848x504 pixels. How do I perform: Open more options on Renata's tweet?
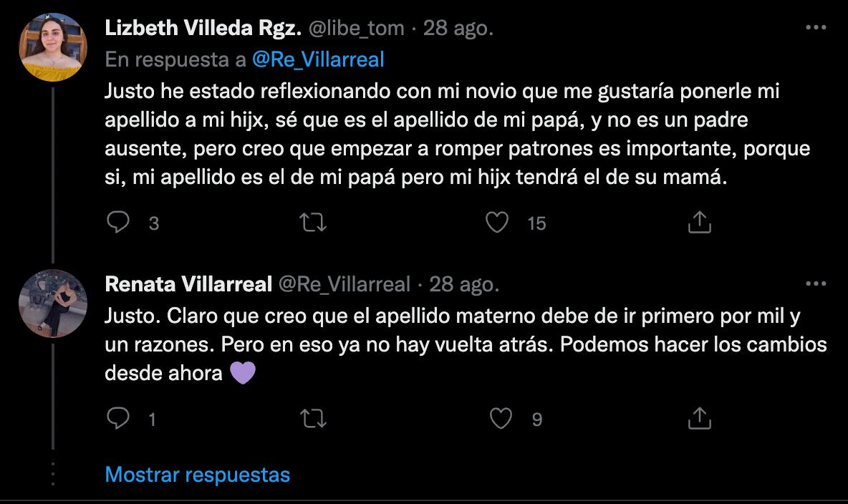[816, 283]
